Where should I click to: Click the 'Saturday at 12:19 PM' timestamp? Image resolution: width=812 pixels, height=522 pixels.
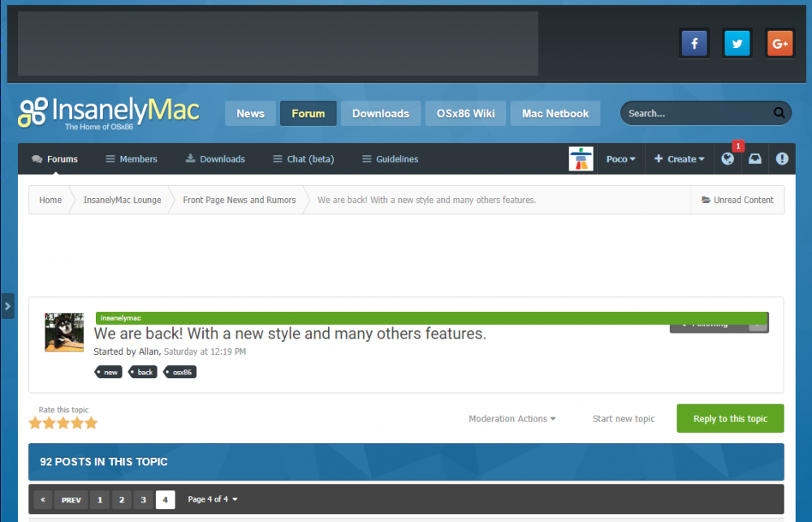tap(205, 352)
